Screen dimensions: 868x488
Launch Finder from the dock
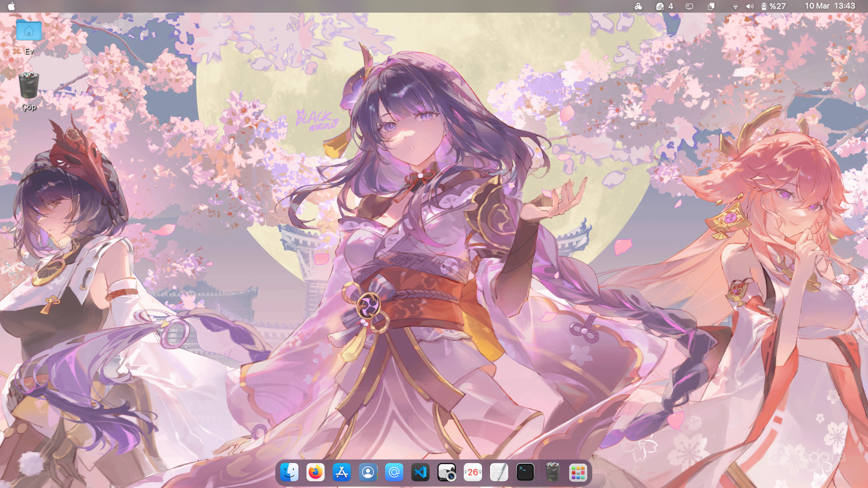(289, 473)
